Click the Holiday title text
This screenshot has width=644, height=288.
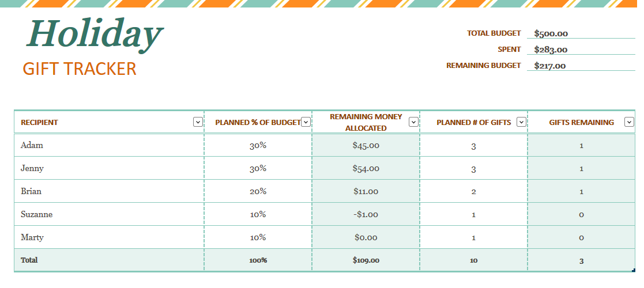coord(95,35)
